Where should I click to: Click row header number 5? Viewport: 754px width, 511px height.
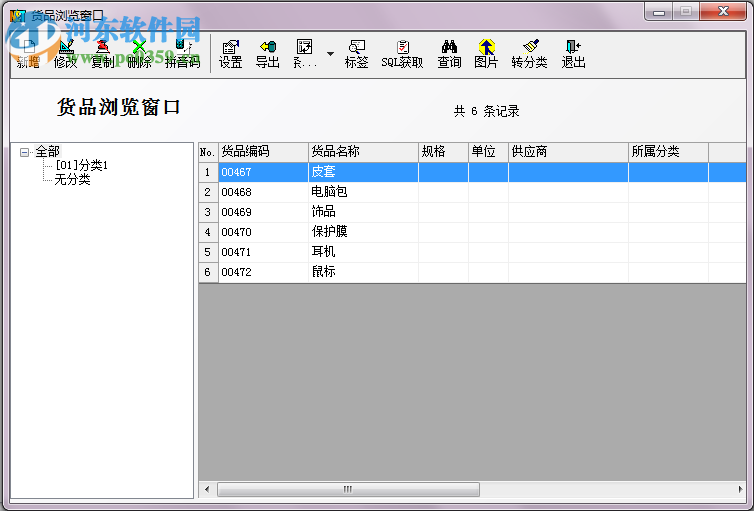click(208, 252)
